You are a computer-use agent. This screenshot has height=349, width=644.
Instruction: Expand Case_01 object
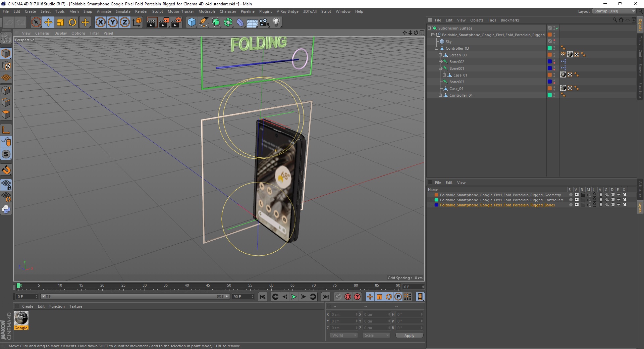click(x=444, y=75)
